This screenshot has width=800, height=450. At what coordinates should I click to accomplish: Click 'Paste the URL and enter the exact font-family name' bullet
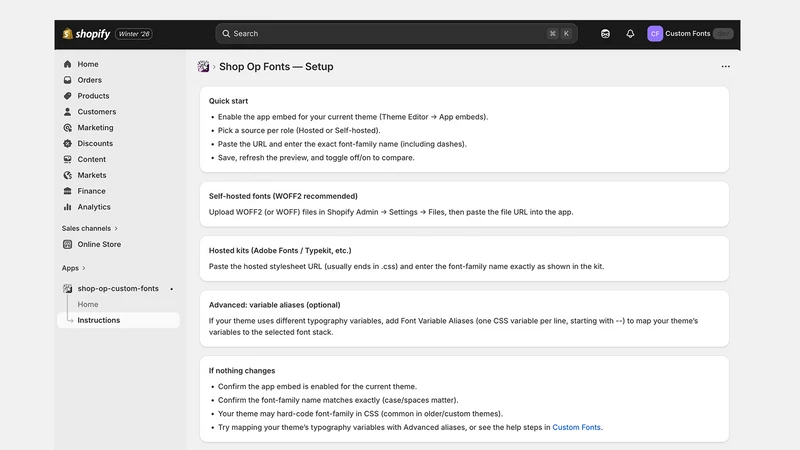(x=342, y=144)
